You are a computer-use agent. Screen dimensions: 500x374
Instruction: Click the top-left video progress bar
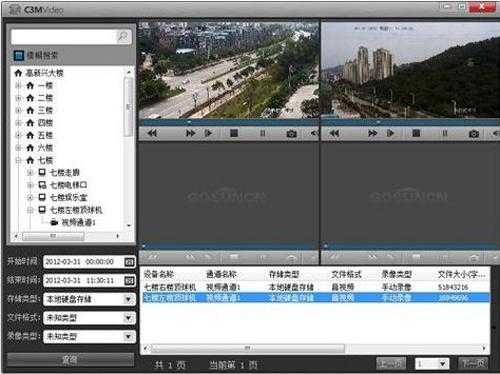pyautogui.click(x=229, y=122)
